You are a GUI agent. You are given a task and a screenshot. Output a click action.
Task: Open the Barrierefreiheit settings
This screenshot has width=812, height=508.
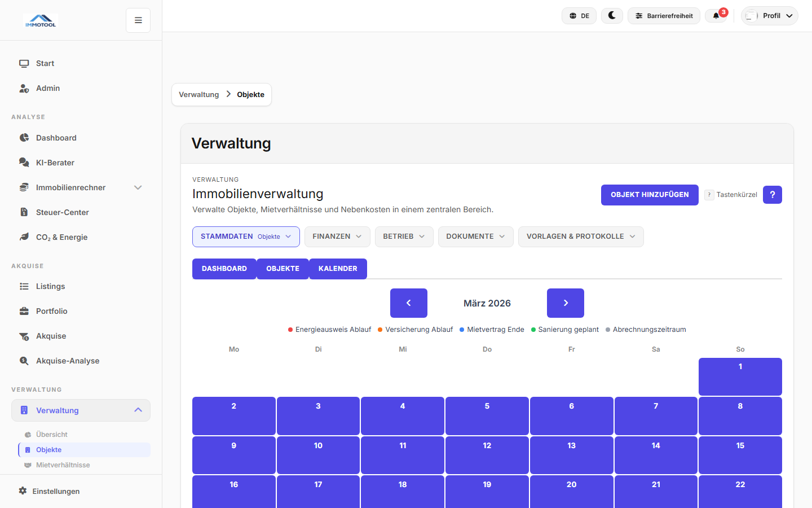pos(664,16)
